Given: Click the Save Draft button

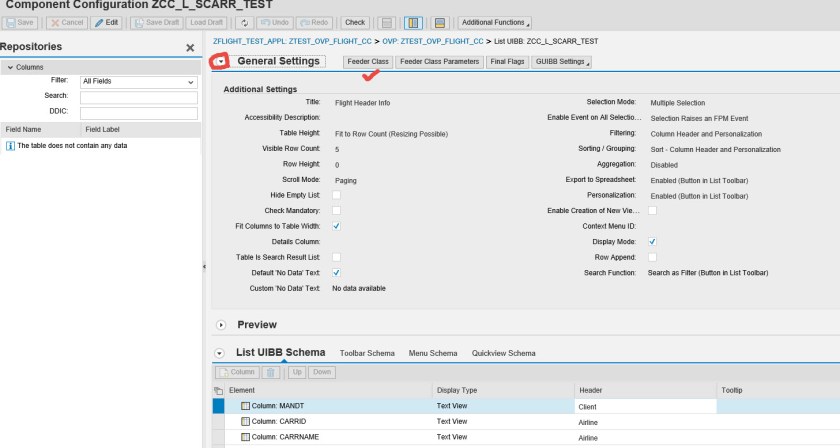Looking at the screenshot, I should click(x=157, y=23).
